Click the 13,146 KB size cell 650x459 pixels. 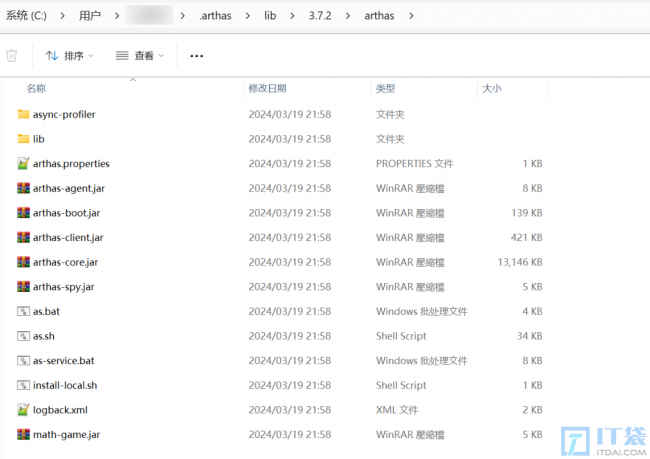tap(520, 262)
